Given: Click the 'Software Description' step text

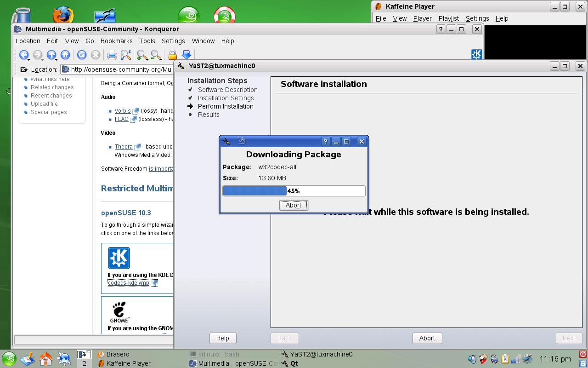Looking at the screenshot, I should pyautogui.click(x=228, y=90).
